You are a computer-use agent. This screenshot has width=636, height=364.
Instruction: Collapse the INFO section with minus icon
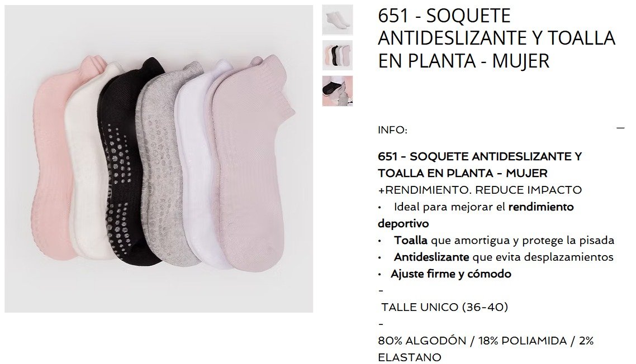click(620, 128)
